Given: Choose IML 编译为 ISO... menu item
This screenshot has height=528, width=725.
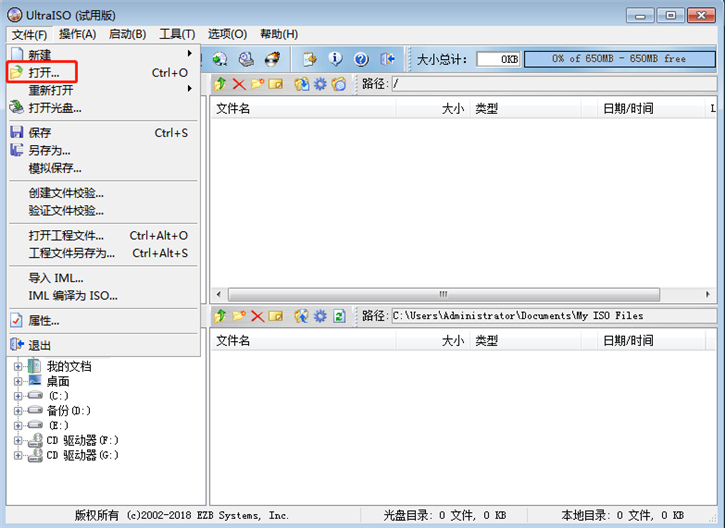Looking at the screenshot, I should point(103,295).
